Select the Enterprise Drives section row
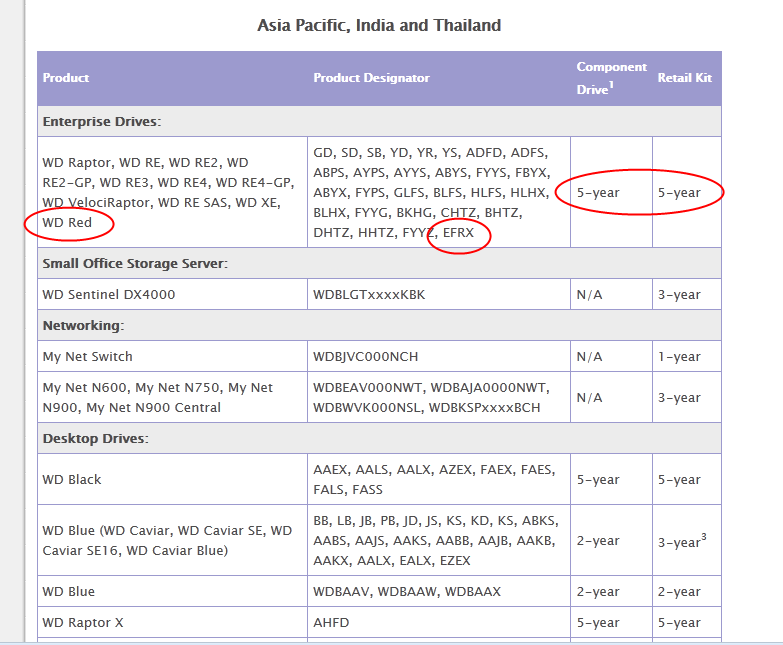The image size is (783, 645). click(379, 121)
